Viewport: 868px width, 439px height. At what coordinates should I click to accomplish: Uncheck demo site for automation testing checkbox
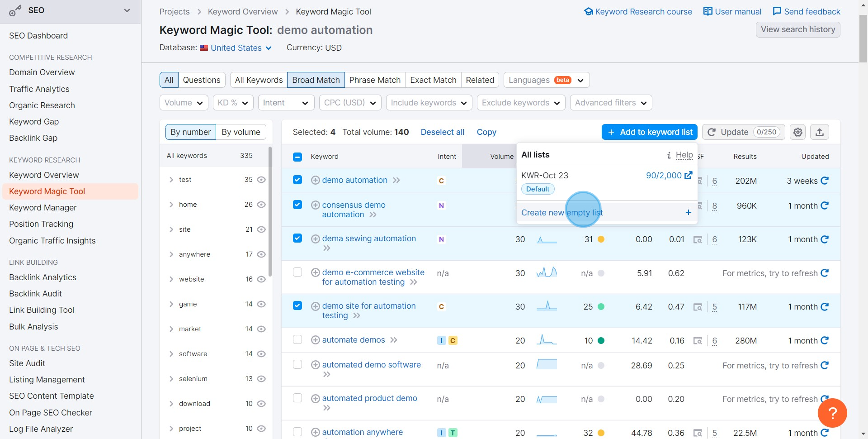297,305
